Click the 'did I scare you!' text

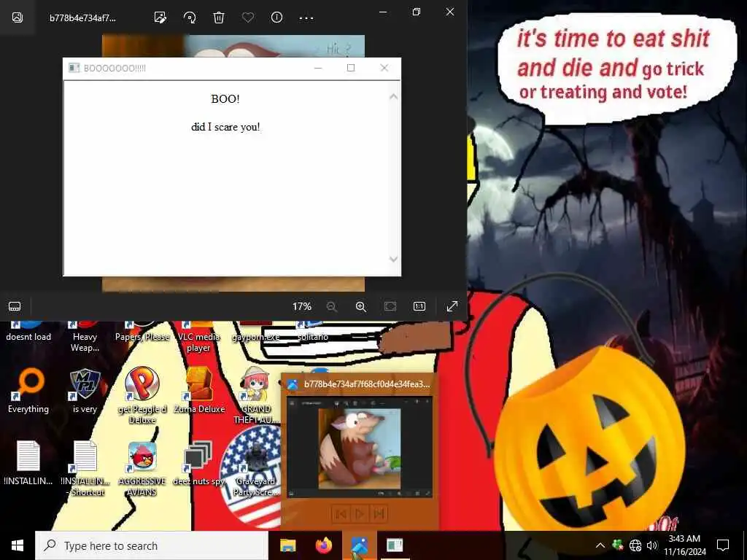coord(225,127)
